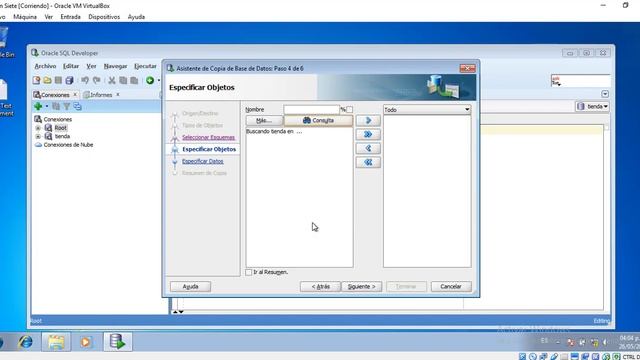This screenshot has width=640, height=360.
Task: Click the Redo icon in SQL Developer toolbar
Action: pos(96,80)
